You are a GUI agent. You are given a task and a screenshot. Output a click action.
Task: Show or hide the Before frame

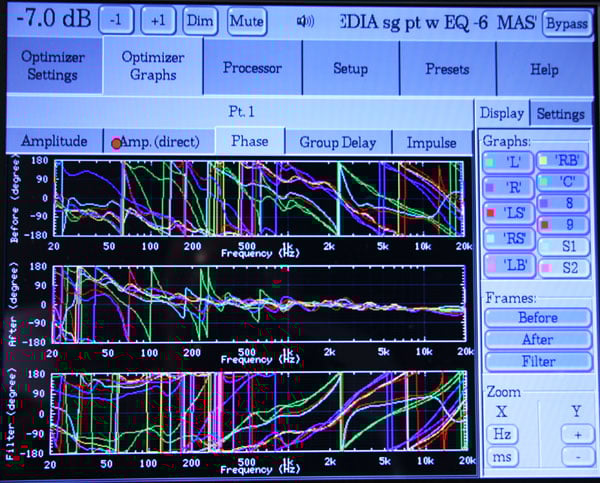pyautogui.click(x=537, y=317)
